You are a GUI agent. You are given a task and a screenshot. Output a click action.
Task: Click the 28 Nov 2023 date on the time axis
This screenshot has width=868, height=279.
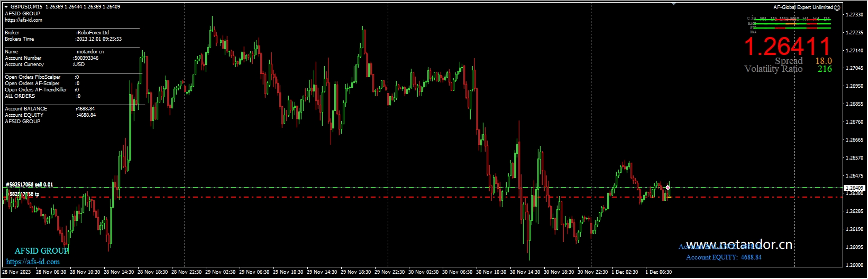(x=16, y=272)
